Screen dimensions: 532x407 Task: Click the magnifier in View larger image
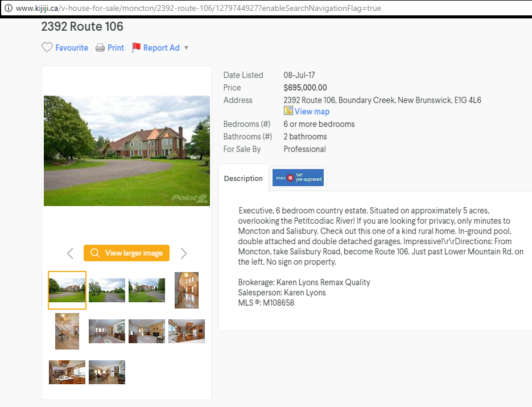[95, 253]
